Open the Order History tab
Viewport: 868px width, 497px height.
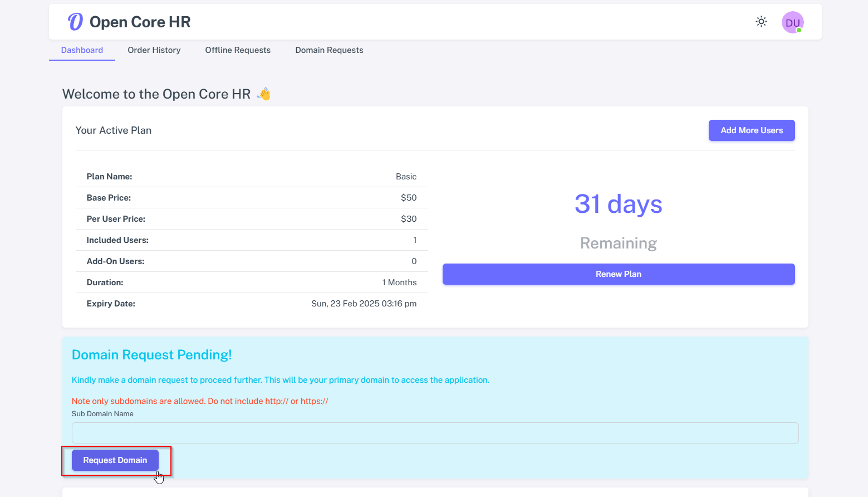tap(154, 50)
